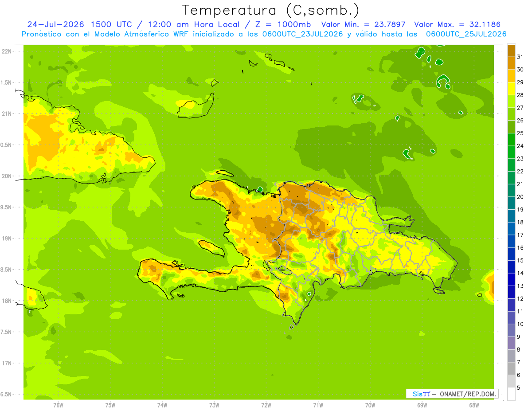Click the colorbar swatch between 23 and 24
This screenshot has width=532, height=411.
point(511,152)
